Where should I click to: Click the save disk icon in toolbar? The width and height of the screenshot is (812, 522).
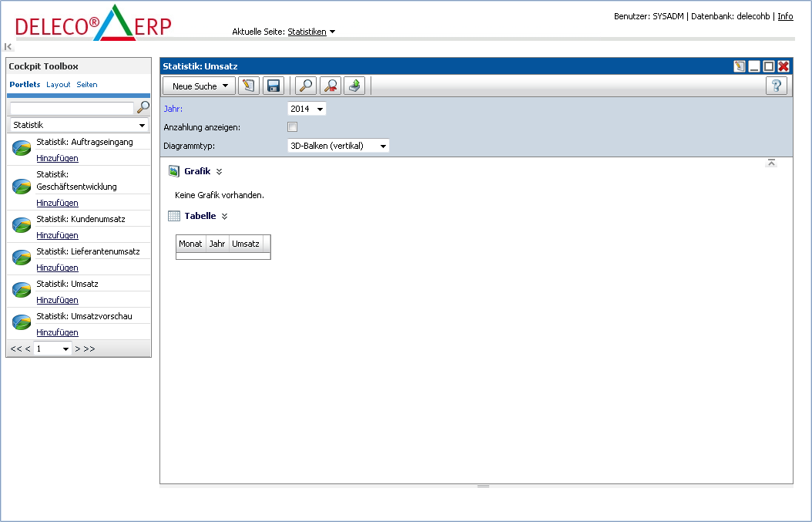[x=273, y=86]
